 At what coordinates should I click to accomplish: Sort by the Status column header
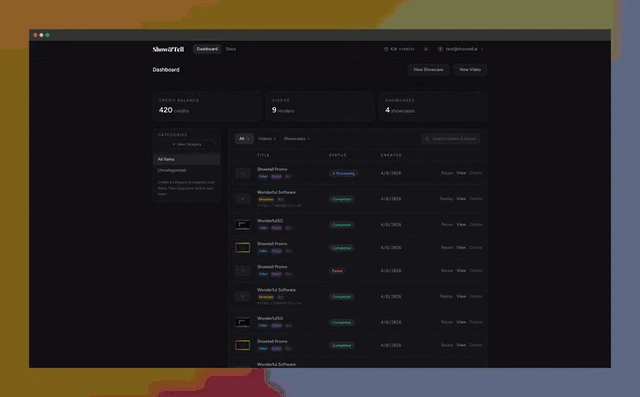pos(338,155)
